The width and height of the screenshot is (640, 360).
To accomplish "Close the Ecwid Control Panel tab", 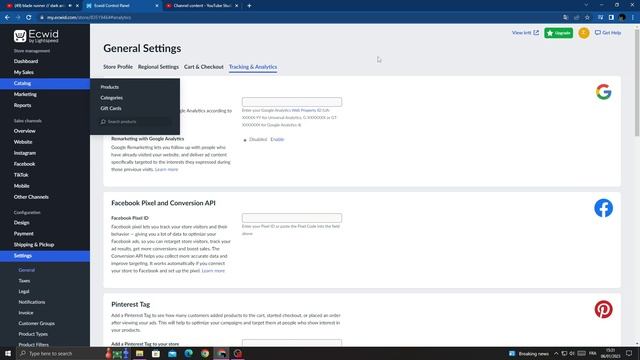I will pyautogui.click(x=157, y=6).
